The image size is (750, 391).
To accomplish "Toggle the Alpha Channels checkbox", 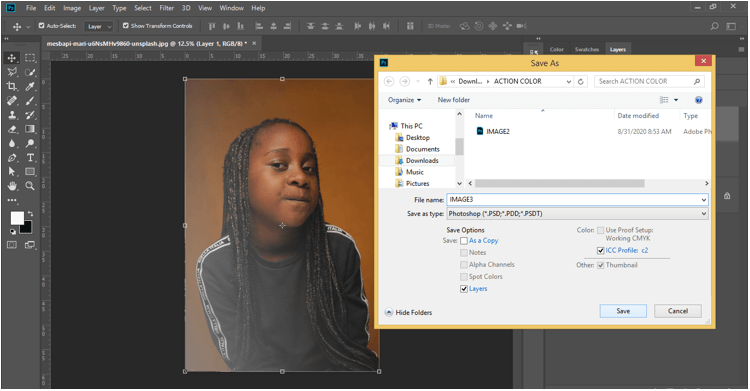I will pos(463,265).
